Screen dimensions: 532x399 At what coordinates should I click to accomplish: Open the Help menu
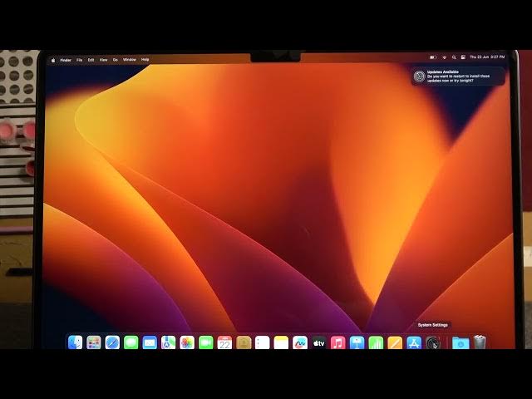coord(145,59)
